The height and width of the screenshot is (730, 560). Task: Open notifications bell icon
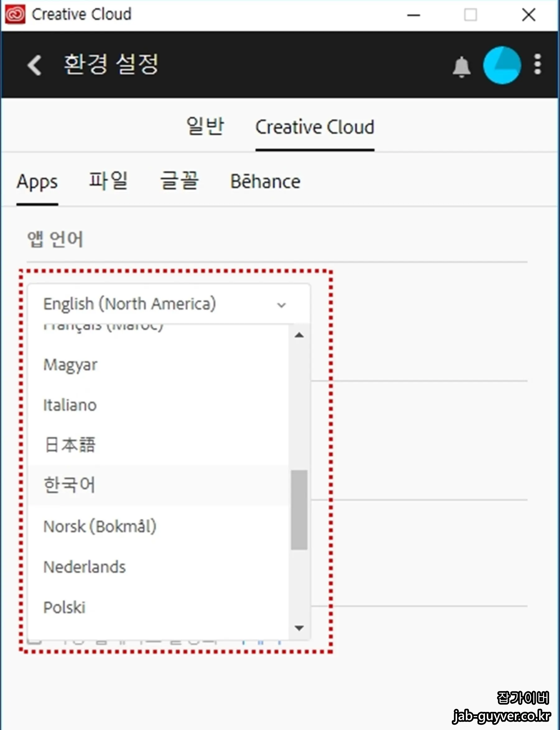tap(462, 67)
